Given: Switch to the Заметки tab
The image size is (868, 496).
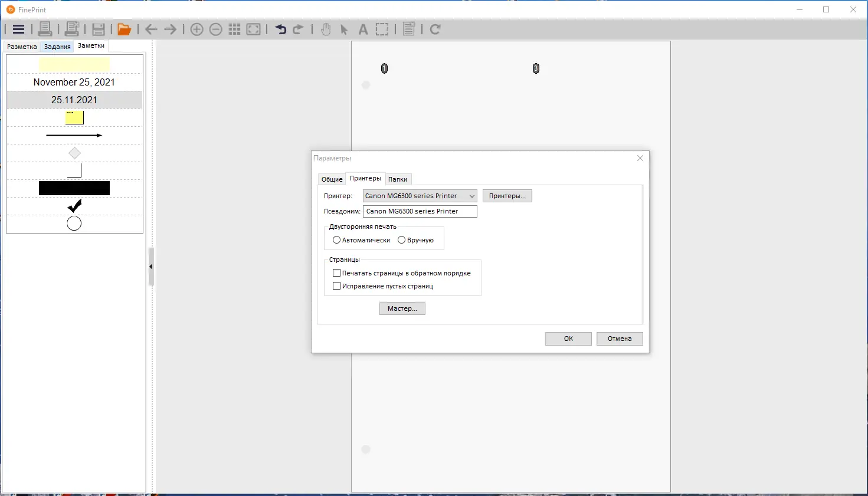Looking at the screenshot, I should (91, 45).
